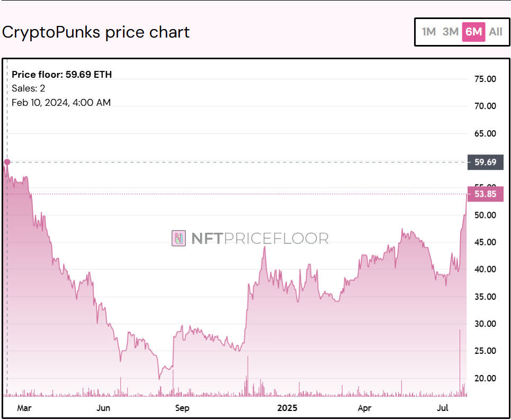Click the Feb 10, 2024 date readout
Image resolution: width=511 pixels, height=420 pixels.
coord(61,103)
